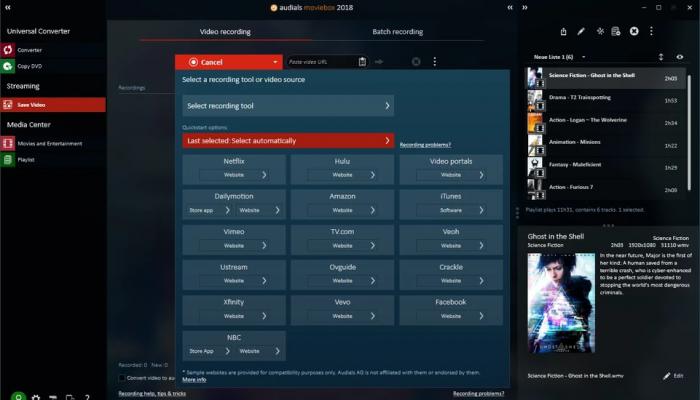Open dropdown arrow on the Cancel button
The image size is (700, 400).
275,62
